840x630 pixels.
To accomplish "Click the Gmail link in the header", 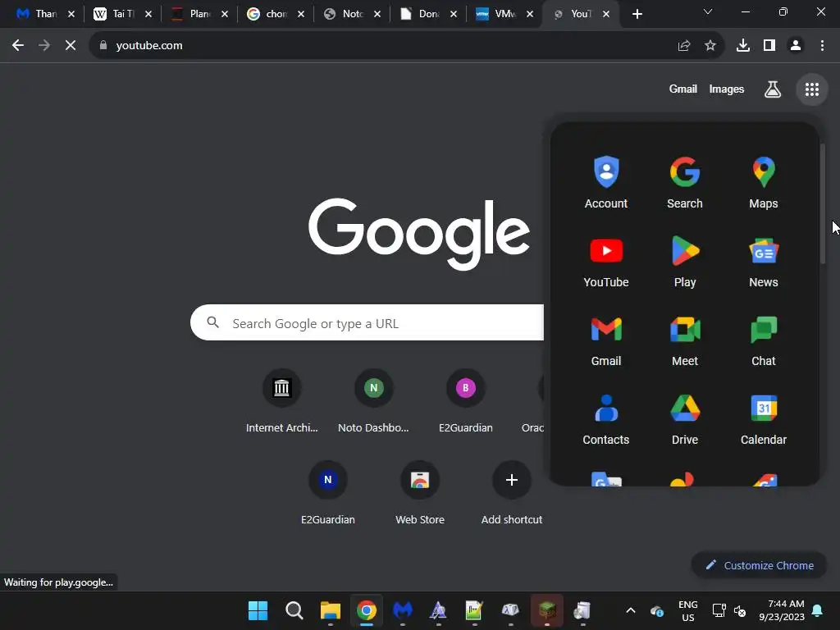I will (x=683, y=89).
